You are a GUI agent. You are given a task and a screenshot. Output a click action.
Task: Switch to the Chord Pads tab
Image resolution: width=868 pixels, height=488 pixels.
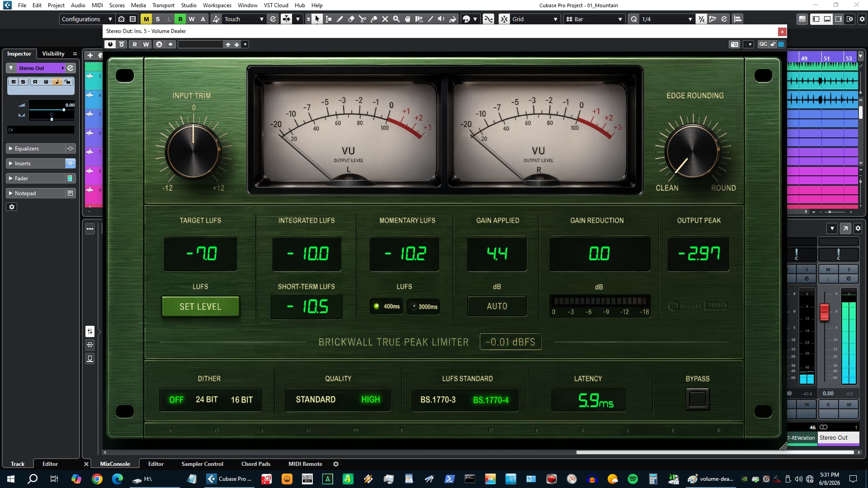256,464
